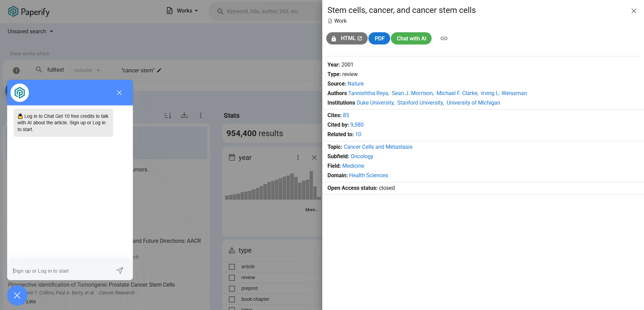Open results list three-dot options menu
Viewport: 644px width, 310px height.
click(201, 115)
